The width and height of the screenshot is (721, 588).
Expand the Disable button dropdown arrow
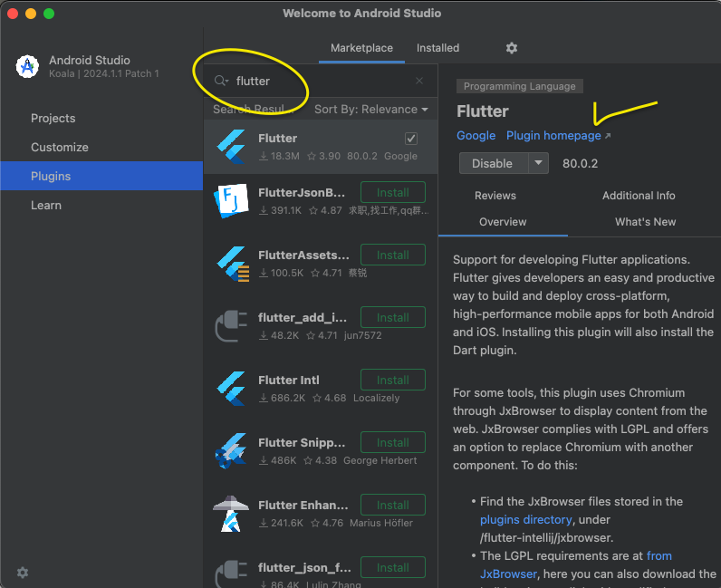(x=538, y=163)
